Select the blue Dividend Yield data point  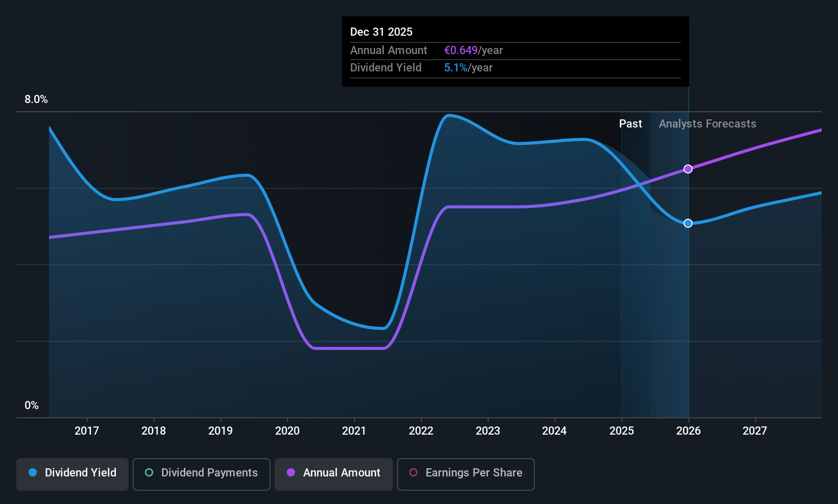pyautogui.click(x=688, y=223)
